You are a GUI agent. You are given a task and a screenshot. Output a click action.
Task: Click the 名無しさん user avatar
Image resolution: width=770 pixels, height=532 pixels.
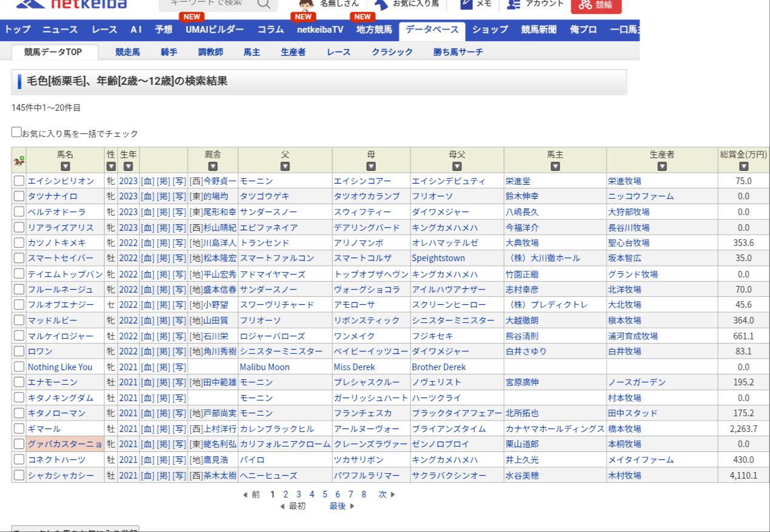click(306, 4)
